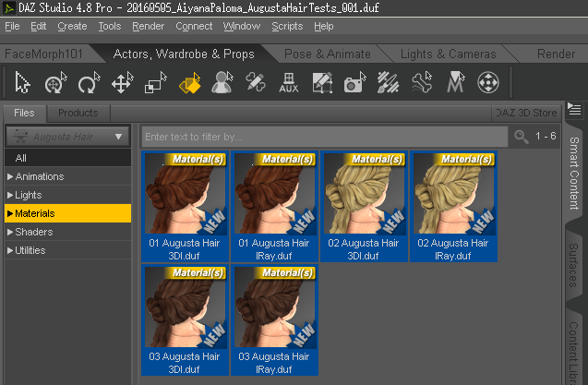Viewport: 588px width, 385px height.
Task: Click the '1 - 6' results count
Action: (546, 137)
